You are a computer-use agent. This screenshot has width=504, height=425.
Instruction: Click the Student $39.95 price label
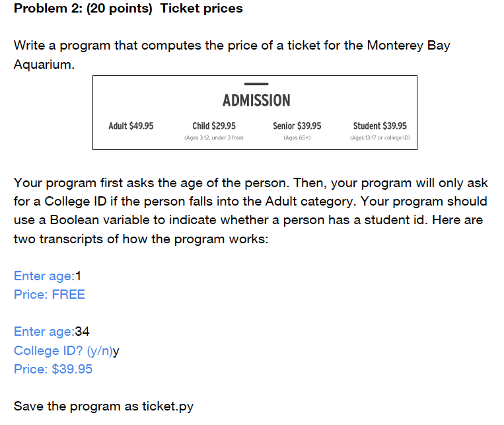pyautogui.click(x=380, y=126)
